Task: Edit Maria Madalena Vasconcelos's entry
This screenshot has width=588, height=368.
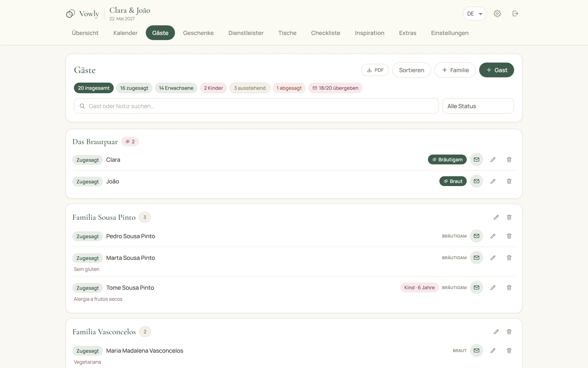Action: (493, 350)
